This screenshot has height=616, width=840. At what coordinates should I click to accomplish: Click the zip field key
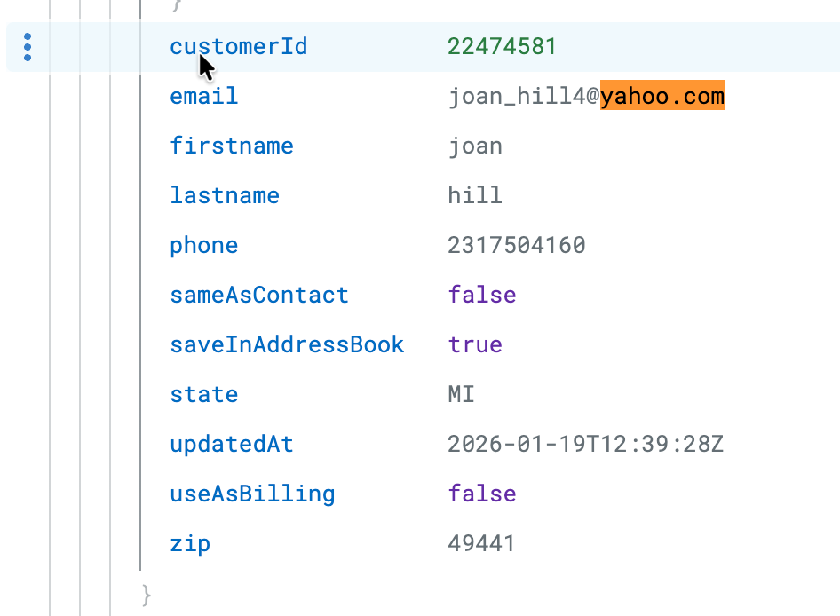click(x=190, y=543)
